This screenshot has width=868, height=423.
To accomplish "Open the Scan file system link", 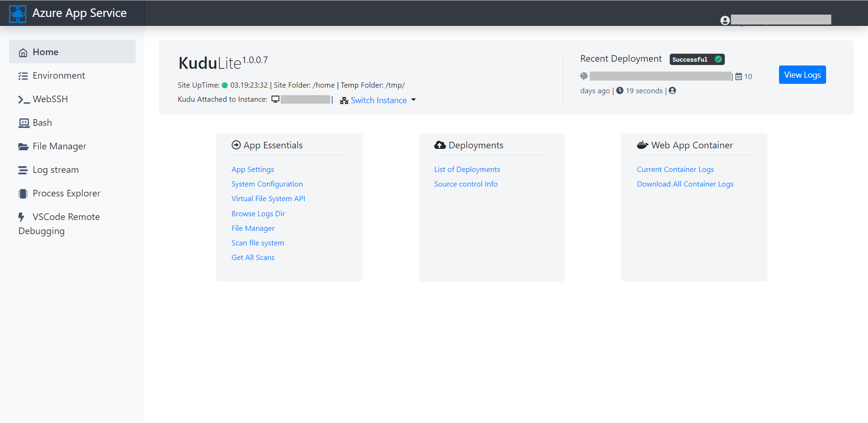I will click(258, 243).
